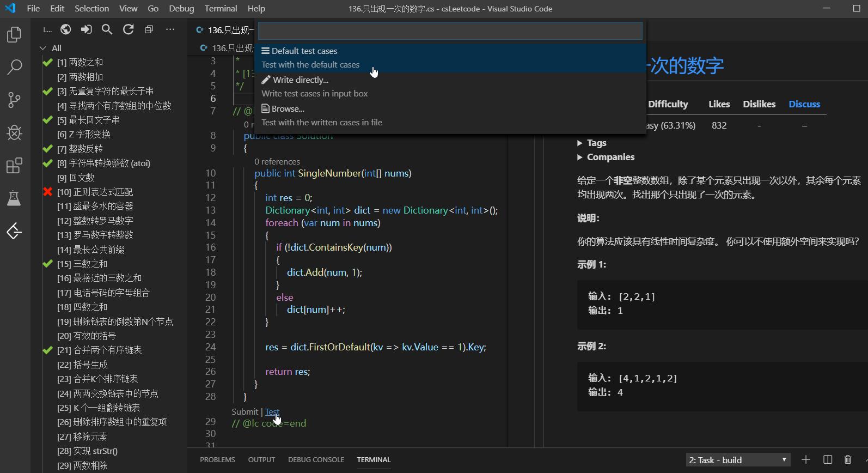The height and width of the screenshot is (473, 868).
Task: Click the Test code lens link
Action: (x=272, y=412)
